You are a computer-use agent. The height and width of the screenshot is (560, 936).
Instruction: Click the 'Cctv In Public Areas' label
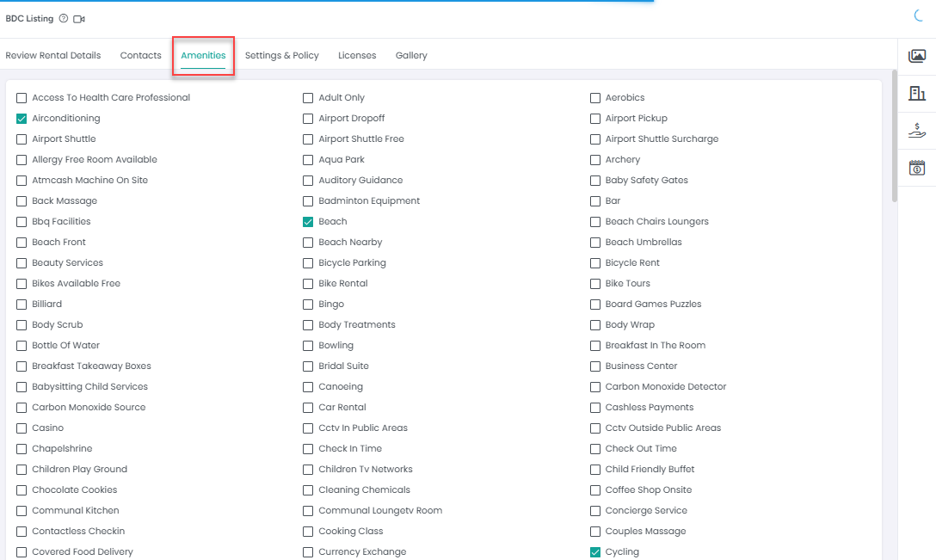point(363,428)
